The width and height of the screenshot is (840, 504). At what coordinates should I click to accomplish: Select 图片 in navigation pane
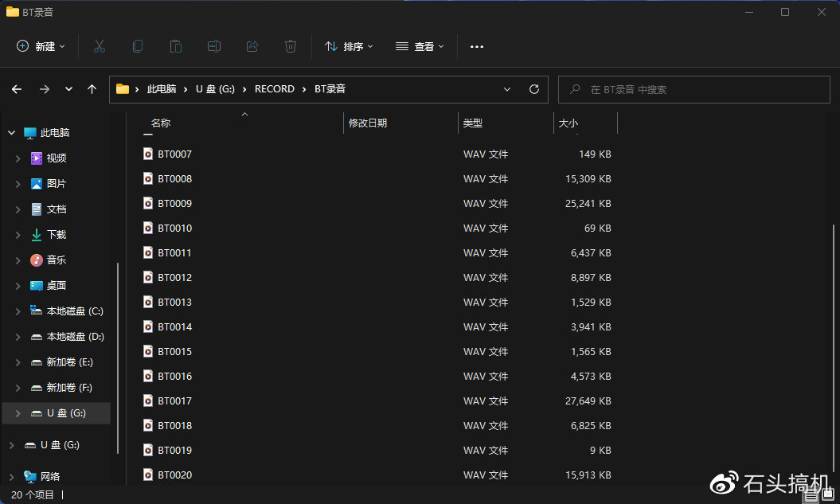(57, 184)
